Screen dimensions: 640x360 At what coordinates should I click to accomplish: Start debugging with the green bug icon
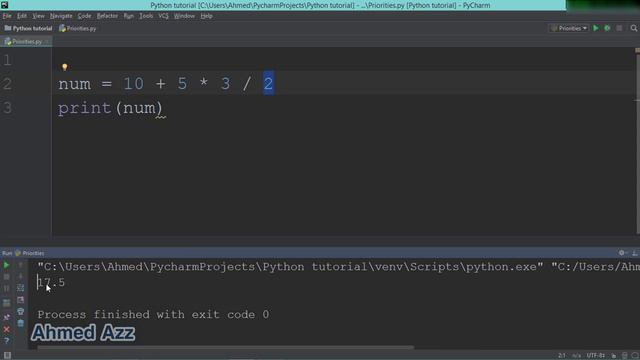point(607,28)
